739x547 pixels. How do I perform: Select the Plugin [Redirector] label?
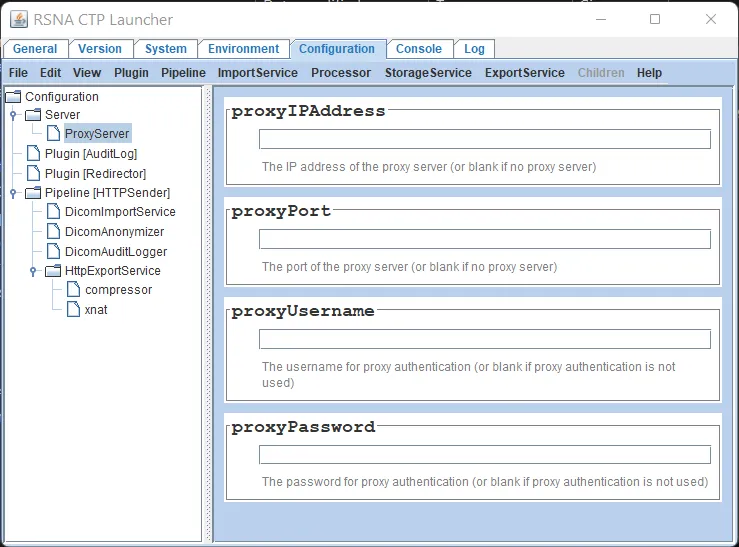(95, 173)
